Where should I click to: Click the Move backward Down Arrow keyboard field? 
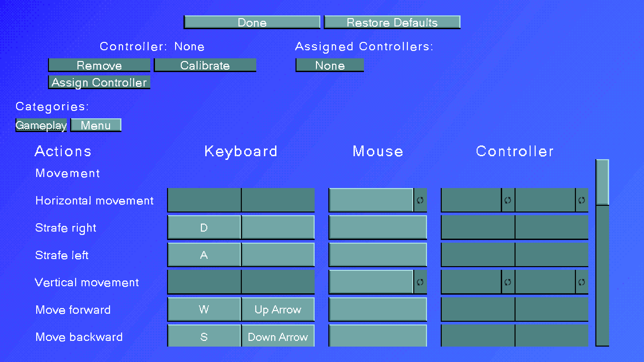click(x=278, y=337)
